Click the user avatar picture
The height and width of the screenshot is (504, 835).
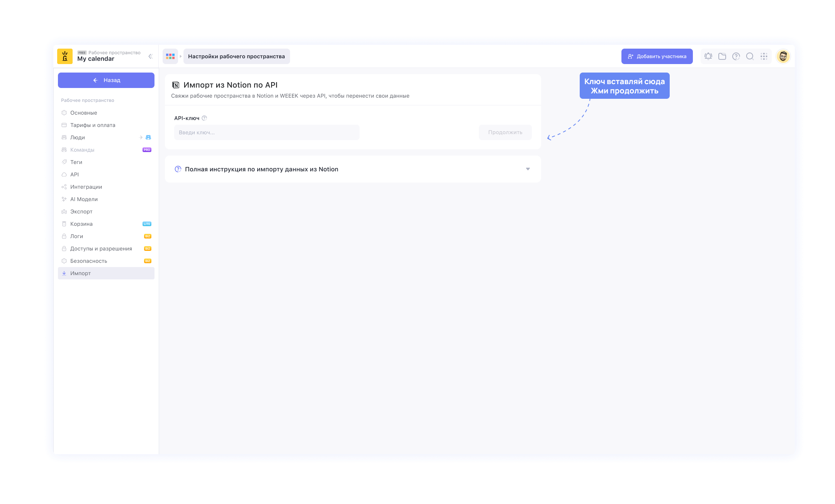tap(783, 56)
